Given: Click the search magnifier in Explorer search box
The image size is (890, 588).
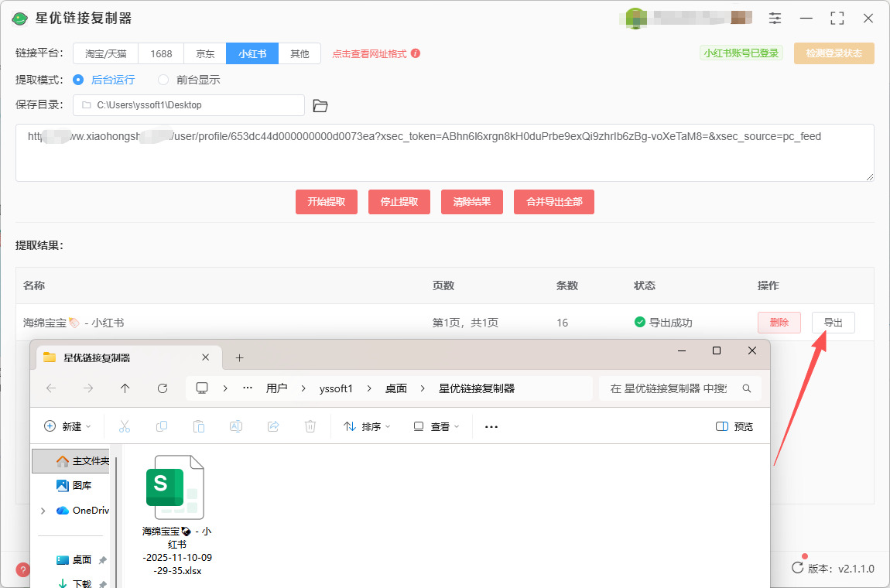Looking at the screenshot, I should click(746, 389).
